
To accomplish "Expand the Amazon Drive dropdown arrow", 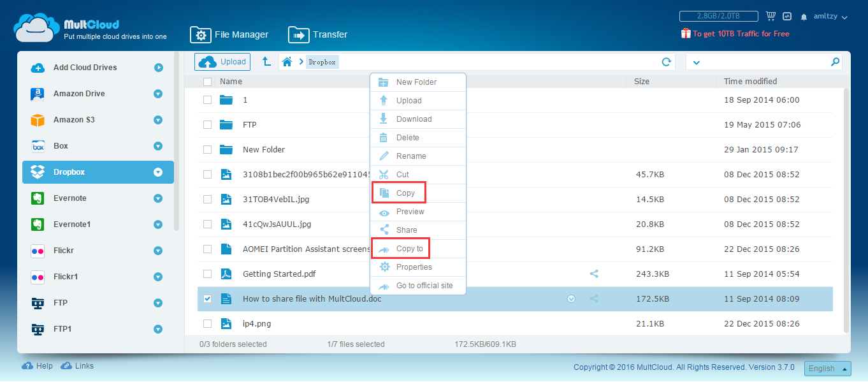I will click(158, 94).
